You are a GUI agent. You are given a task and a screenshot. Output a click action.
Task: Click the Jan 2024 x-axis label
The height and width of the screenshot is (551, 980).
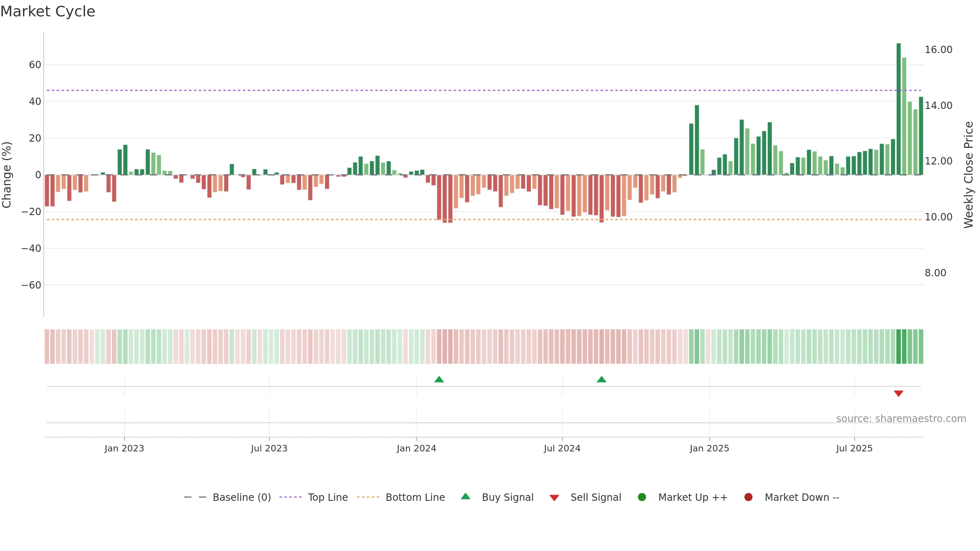tap(416, 448)
